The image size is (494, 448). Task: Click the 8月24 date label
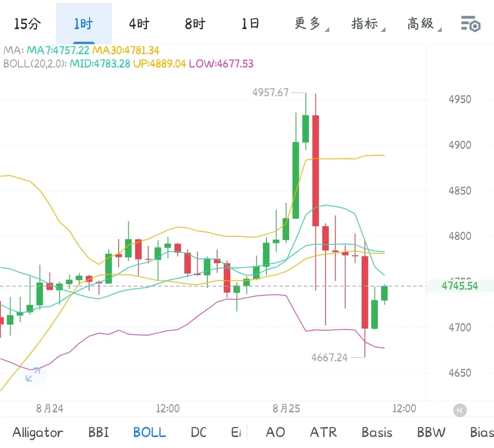coord(50,408)
